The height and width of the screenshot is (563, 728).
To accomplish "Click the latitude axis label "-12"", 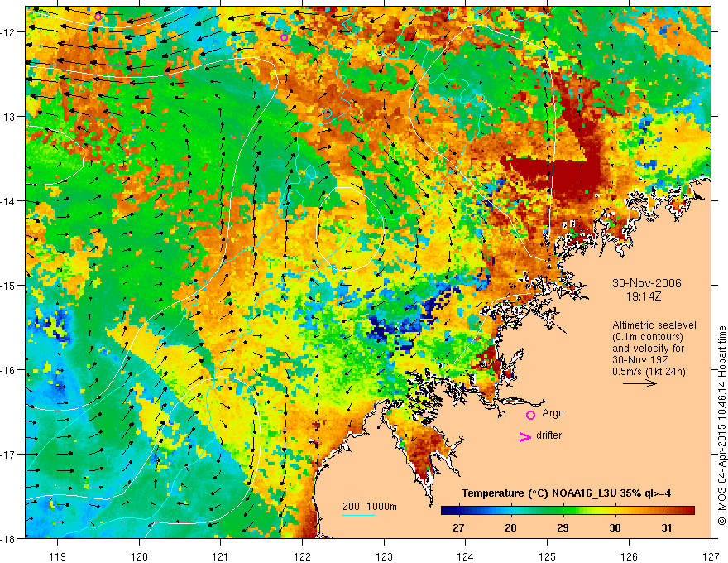I will [x=9, y=32].
